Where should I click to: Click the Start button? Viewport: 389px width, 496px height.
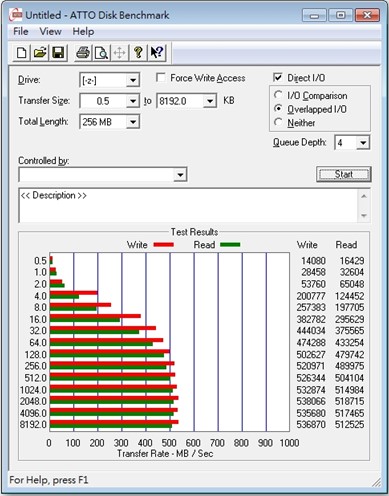pos(344,174)
